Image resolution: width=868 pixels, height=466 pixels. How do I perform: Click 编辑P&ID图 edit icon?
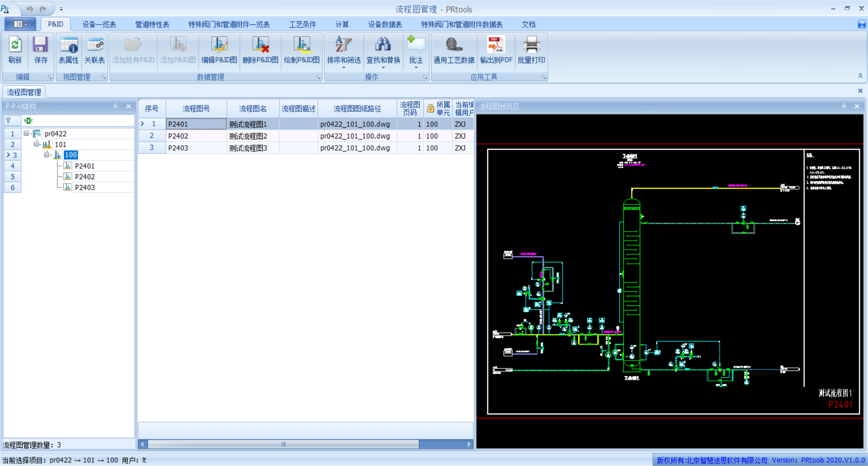click(219, 45)
